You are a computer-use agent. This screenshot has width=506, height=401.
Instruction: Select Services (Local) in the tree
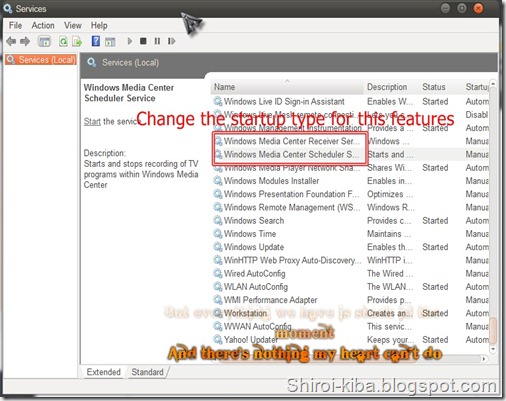tap(41, 60)
